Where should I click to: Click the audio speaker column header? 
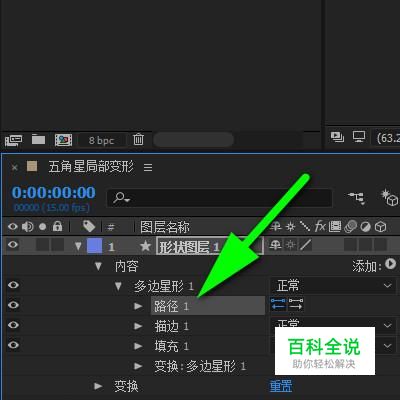(x=27, y=227)
